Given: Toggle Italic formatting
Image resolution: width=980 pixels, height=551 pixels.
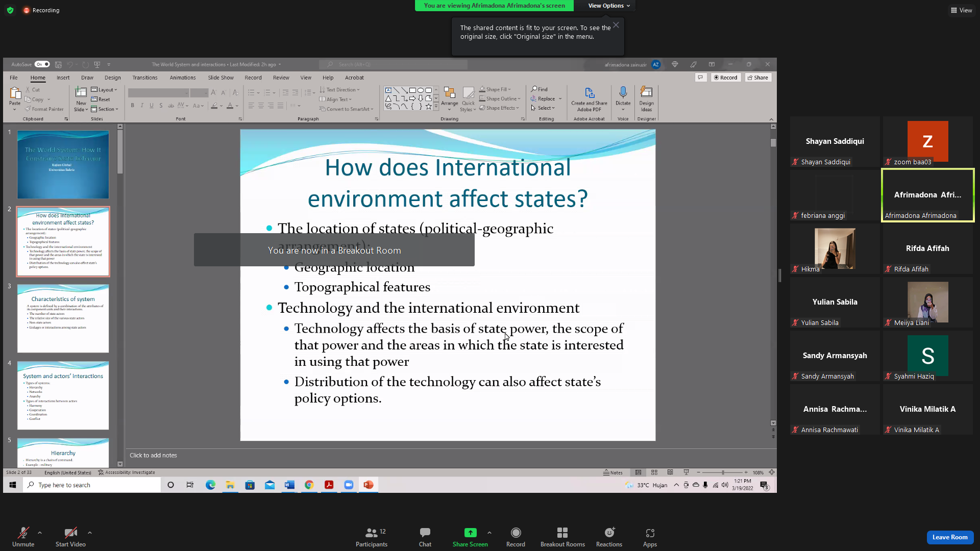Looking at the screenshot, I should click(142, 106).
